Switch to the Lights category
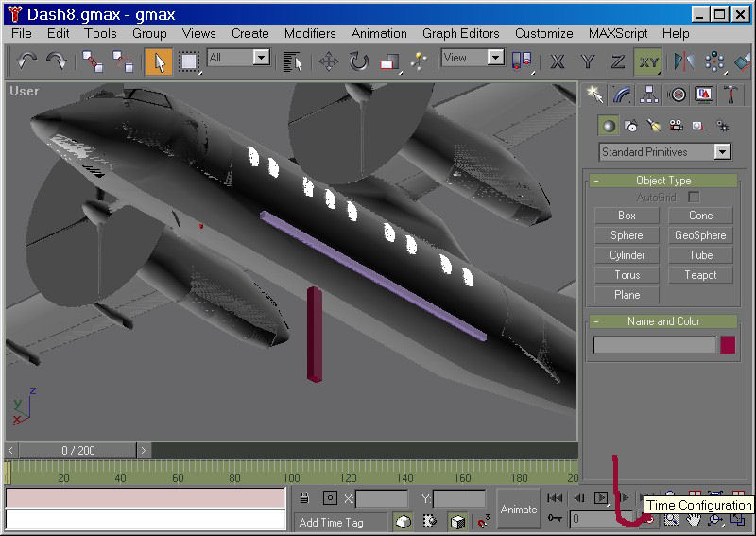This screenshot has width=756, height=536. click(653, 126)
